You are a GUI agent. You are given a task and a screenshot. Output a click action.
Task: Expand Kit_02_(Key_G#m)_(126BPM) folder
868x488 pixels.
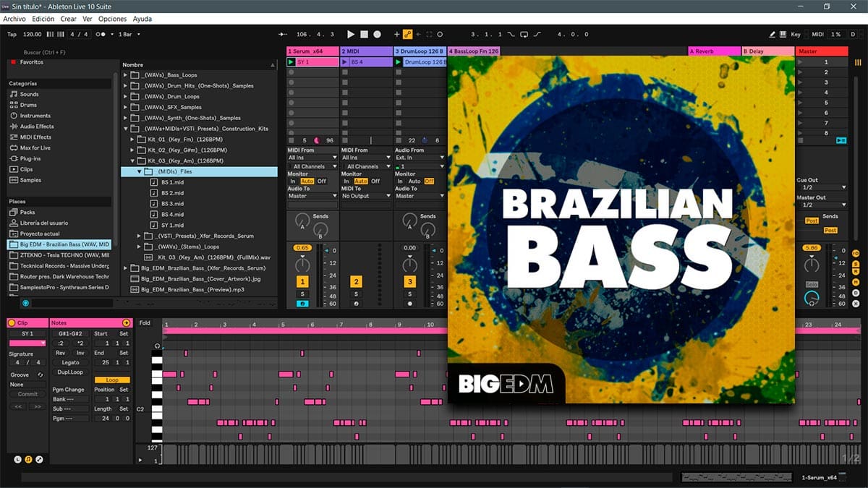134,150
